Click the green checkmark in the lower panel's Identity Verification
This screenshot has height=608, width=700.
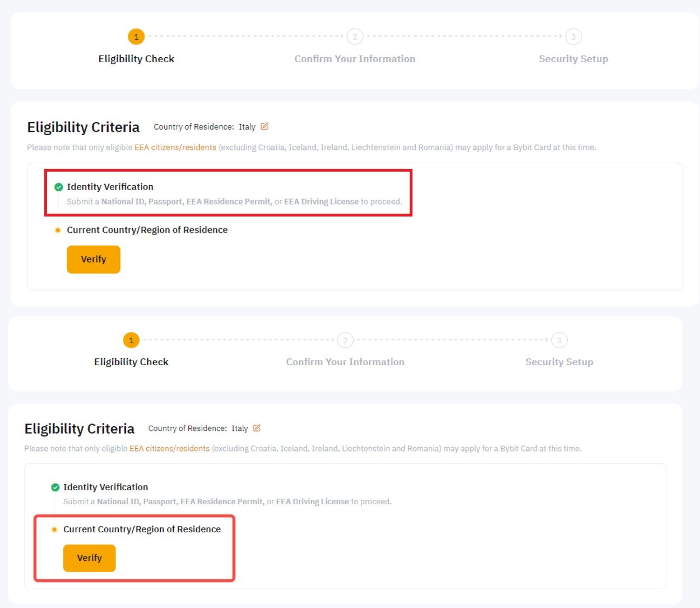click(55, 487)
